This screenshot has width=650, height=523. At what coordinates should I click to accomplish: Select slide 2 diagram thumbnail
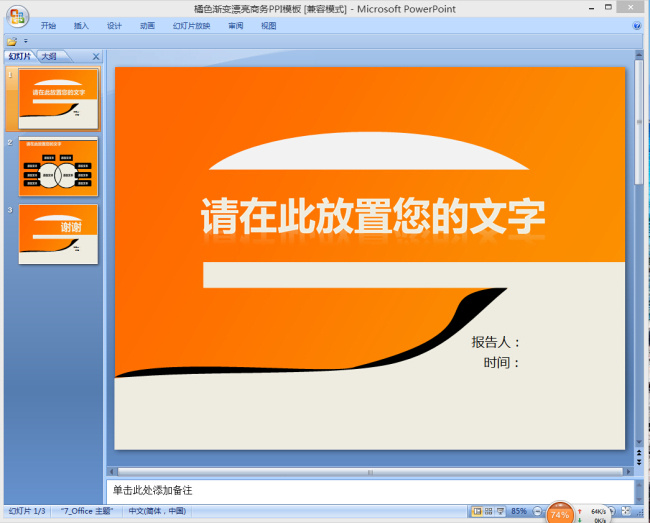coord(58,167)
